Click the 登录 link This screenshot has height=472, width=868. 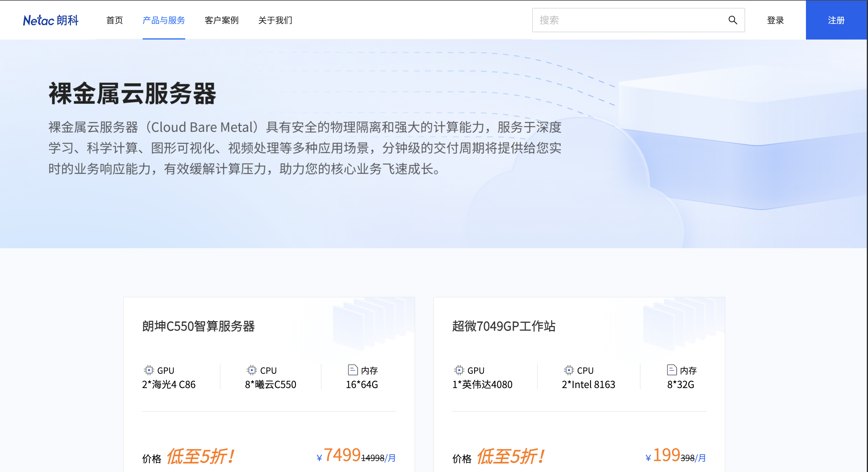coord(775,20)
